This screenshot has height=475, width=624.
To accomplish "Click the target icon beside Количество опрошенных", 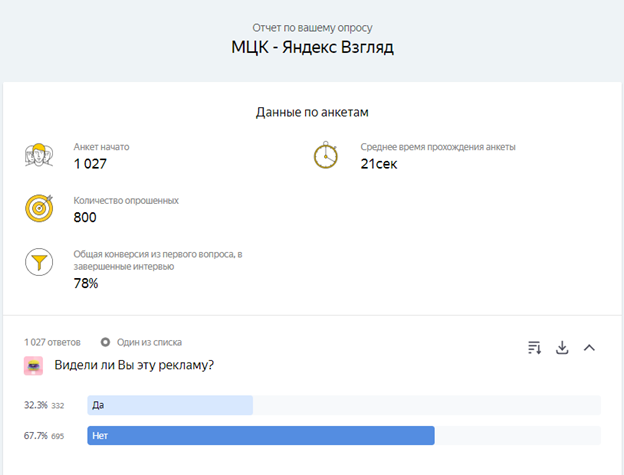I will [x=38, y=209].
